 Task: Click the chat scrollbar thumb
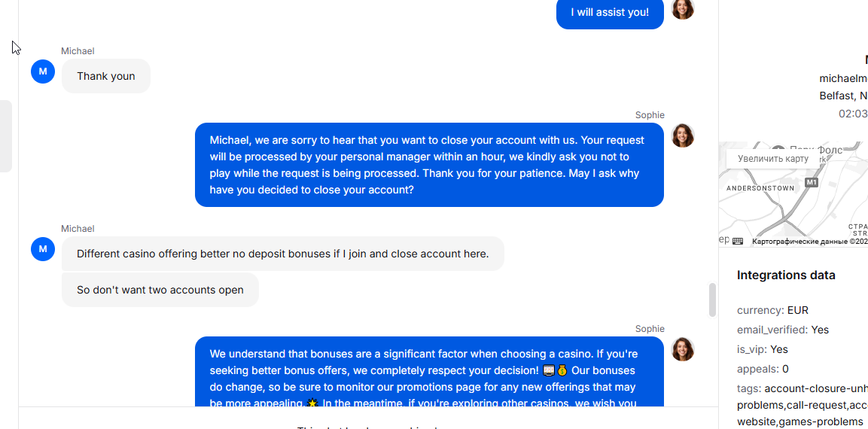coord(712,300)
